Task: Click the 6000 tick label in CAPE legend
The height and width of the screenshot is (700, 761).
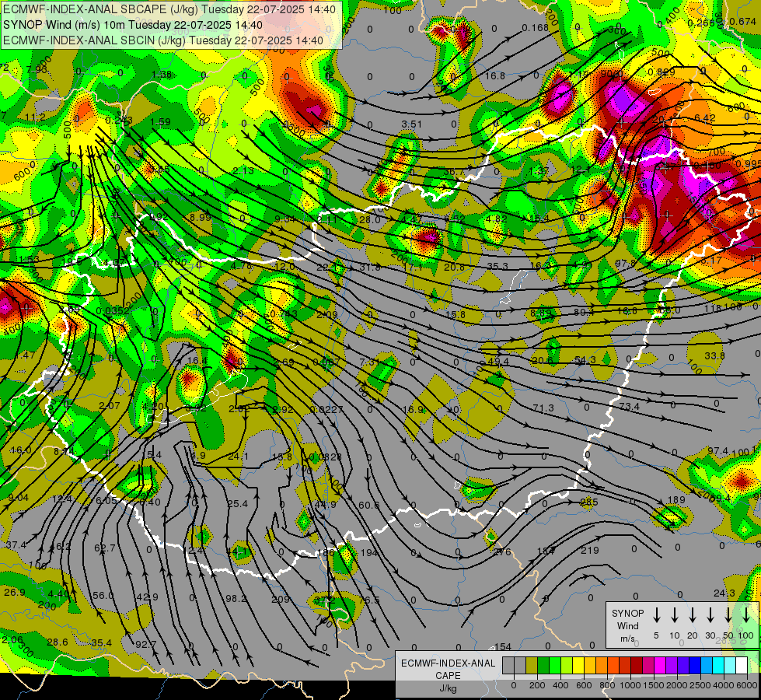Action: [x=747, y=685]
